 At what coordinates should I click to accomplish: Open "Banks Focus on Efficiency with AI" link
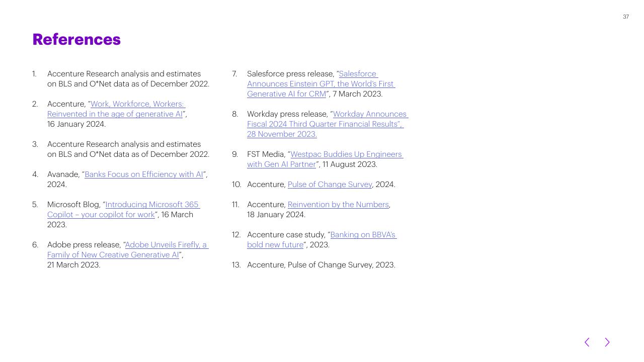[x=144, y=174]
